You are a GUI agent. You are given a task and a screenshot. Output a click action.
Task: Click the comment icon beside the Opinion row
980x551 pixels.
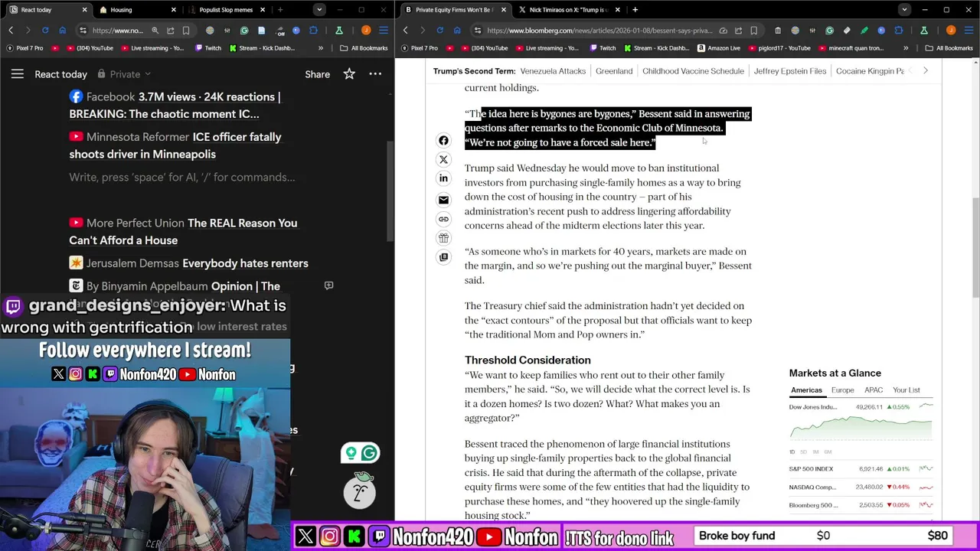click(x=328, y=285)
